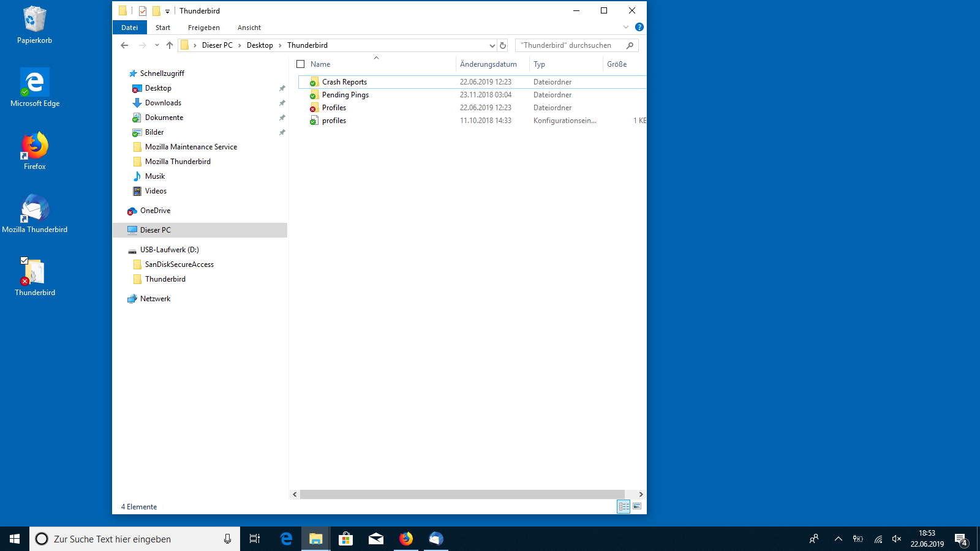This screenshot has width=980, height=551.
Task: Click the Back navigation arrow
Action: pos(124,45)
